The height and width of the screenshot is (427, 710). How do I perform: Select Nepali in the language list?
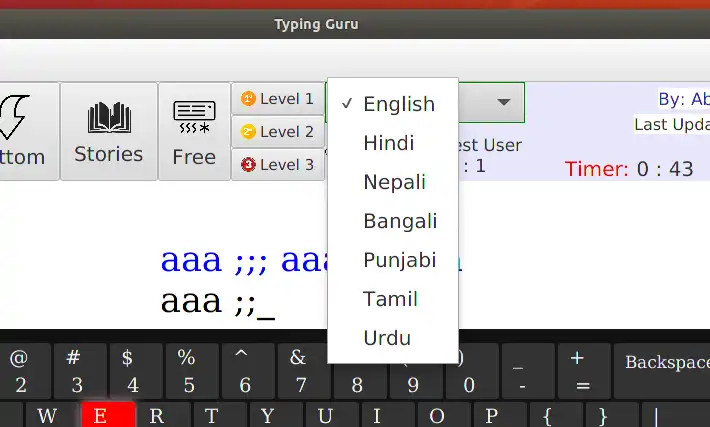pyautogui.click(x=393, y=182)
